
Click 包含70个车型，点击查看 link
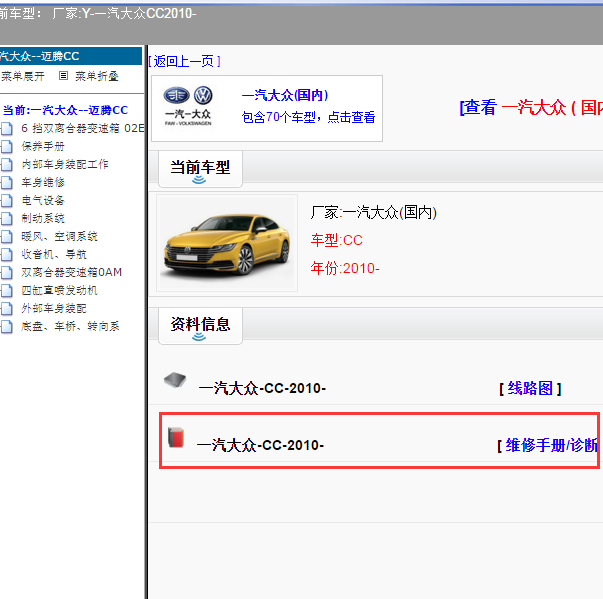308,117
